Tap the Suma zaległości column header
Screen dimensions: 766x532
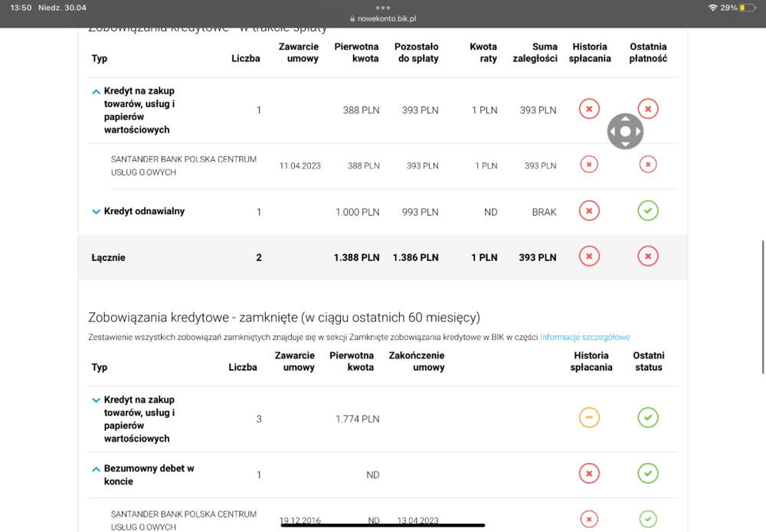point(535,53)
